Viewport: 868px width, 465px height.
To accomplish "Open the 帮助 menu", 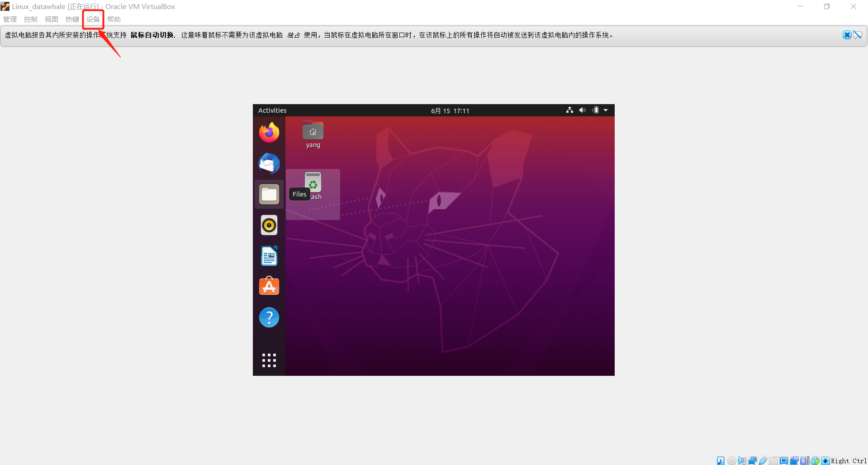I will (x=114, y=19).
